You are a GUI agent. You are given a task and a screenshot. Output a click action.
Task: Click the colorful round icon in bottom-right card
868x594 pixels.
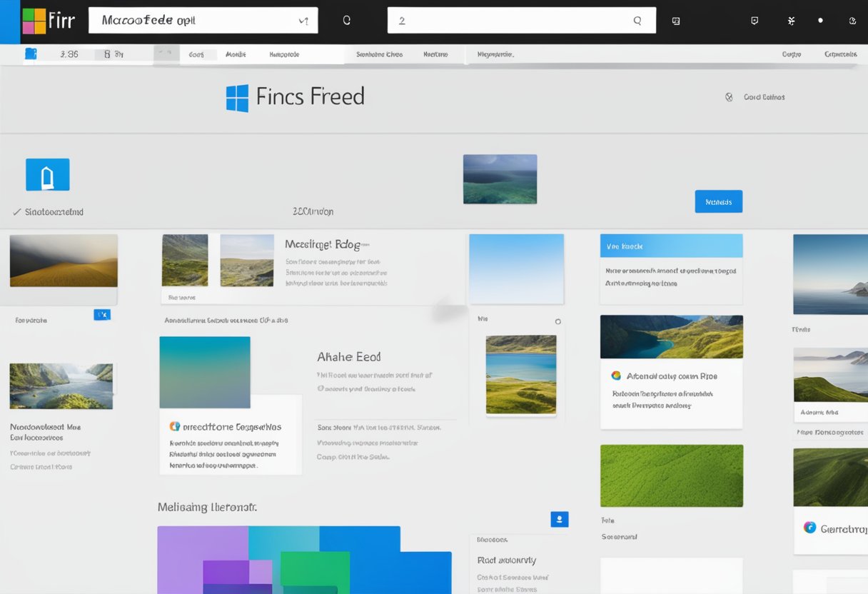click(809, 528)
